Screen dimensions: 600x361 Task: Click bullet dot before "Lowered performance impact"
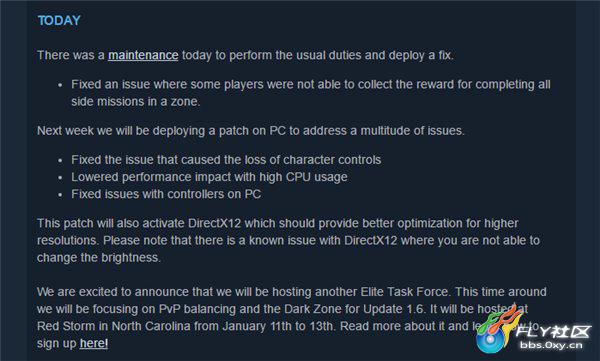(60, 178)
